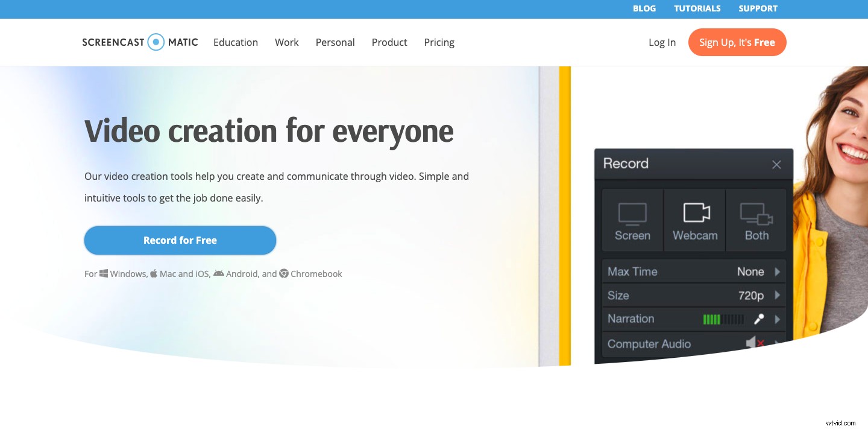
Task: Choose the Both screen-and-webcam icon
Action: 756,214
